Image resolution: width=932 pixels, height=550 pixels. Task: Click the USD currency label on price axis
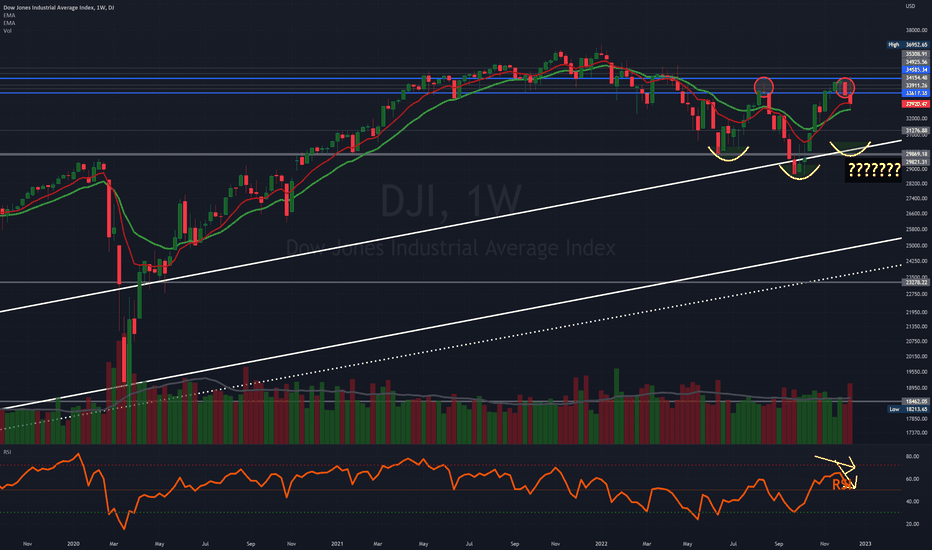point(910,6)
